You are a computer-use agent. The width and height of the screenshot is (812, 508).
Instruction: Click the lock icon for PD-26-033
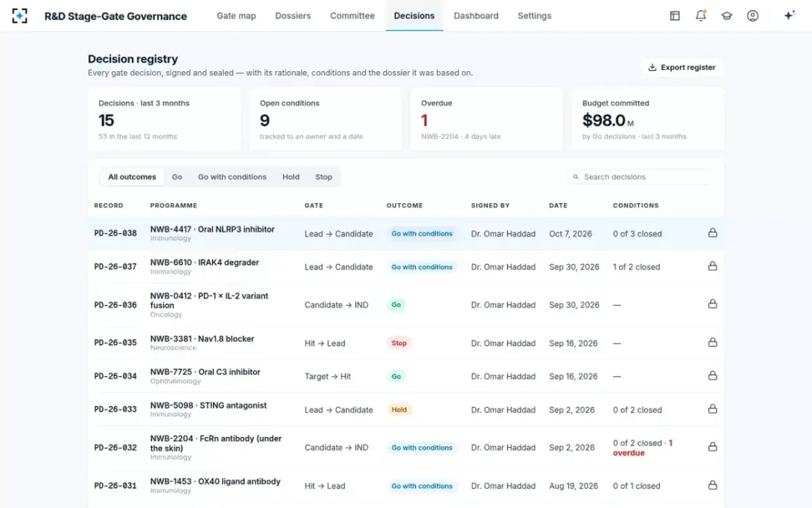tap(713, 409)
